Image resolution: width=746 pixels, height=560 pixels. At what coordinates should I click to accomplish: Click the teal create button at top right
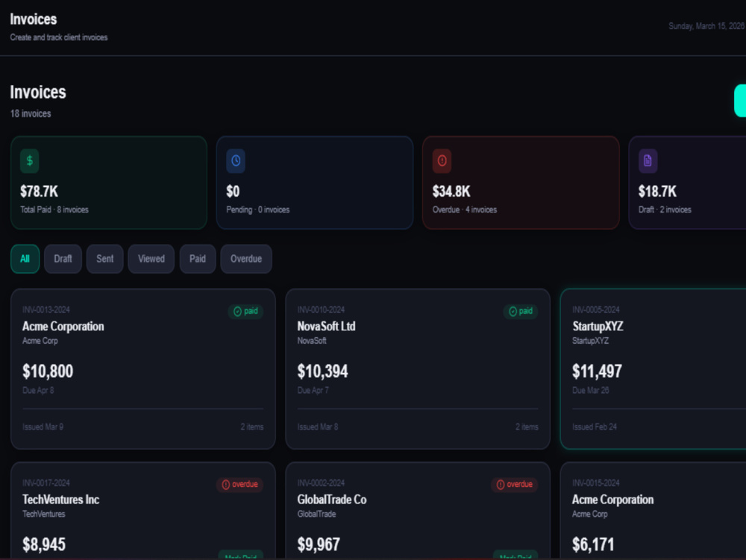coord(740,101)
